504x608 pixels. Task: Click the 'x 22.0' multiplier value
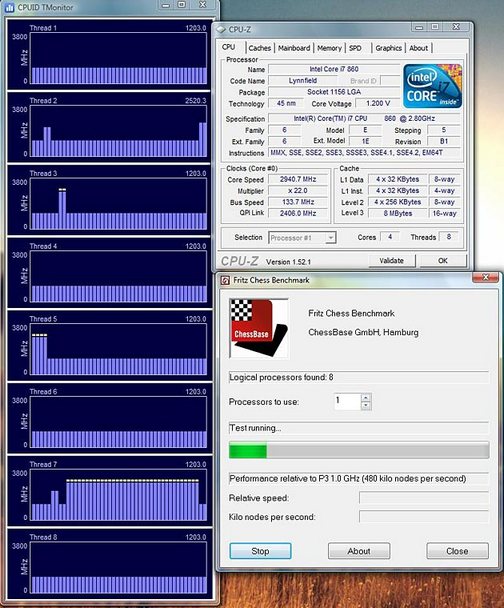pyautogui.click(x=298, y=191)
